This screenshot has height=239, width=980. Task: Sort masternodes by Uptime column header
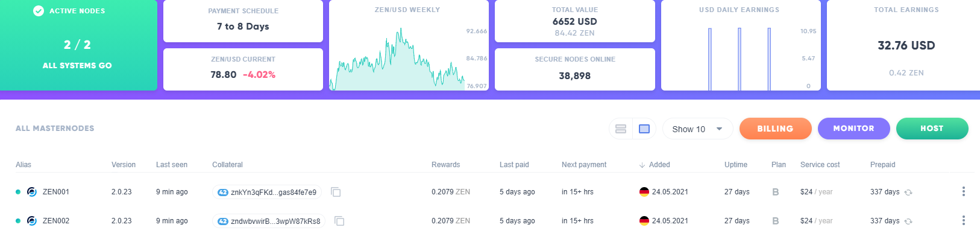click(x=736, y=165)
